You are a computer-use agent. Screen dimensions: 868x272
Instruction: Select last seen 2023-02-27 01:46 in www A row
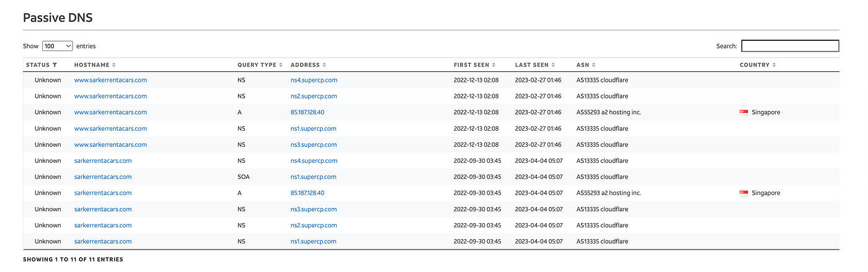(x=538, y=112)
